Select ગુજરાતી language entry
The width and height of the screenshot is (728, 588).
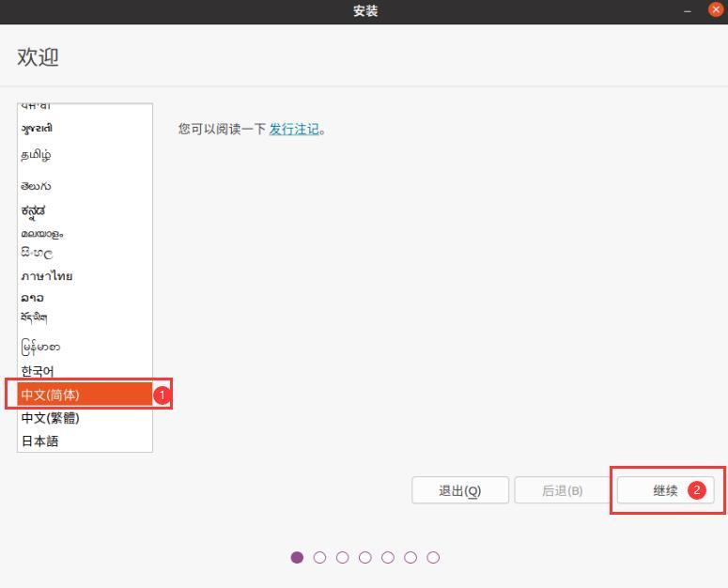pos(85,129)
